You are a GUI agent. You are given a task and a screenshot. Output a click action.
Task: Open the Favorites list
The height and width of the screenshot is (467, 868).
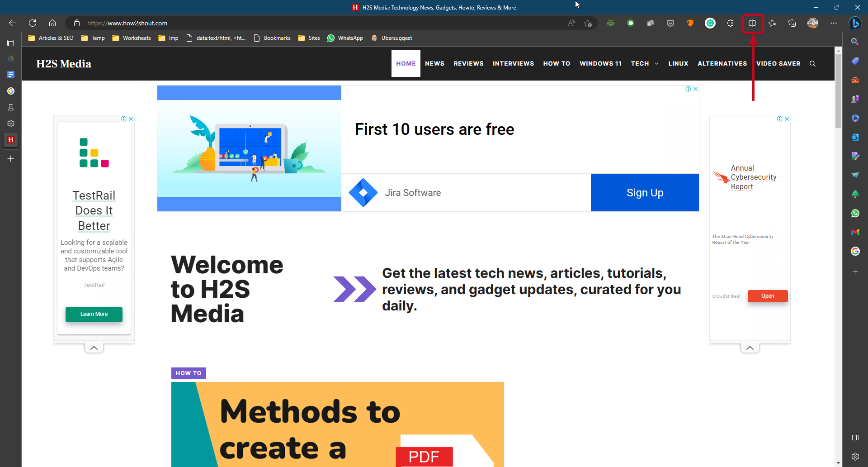772,23
